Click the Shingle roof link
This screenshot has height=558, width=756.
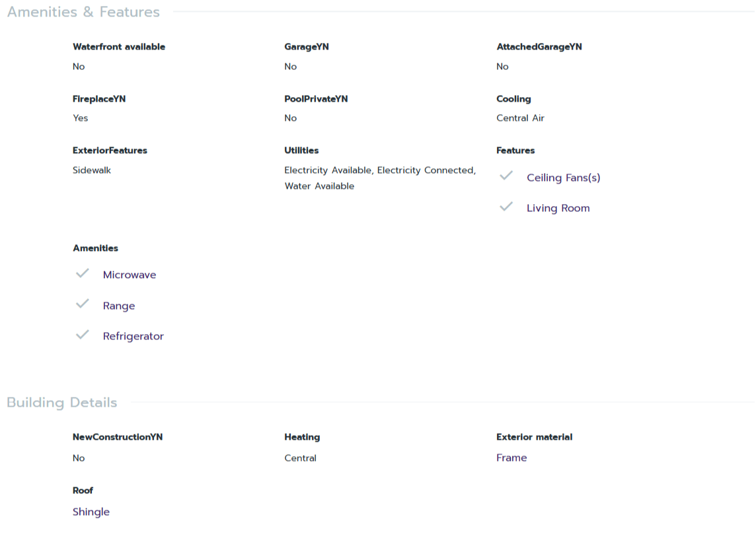[91, 512]
